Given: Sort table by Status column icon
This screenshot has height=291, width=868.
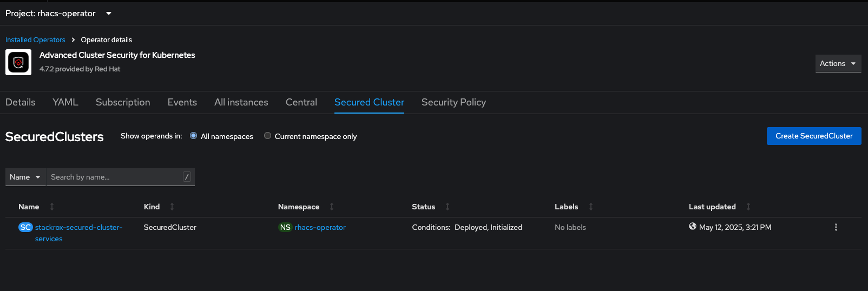Looking at the screenshot, I should pyautogui.click(x=448, y=207).
